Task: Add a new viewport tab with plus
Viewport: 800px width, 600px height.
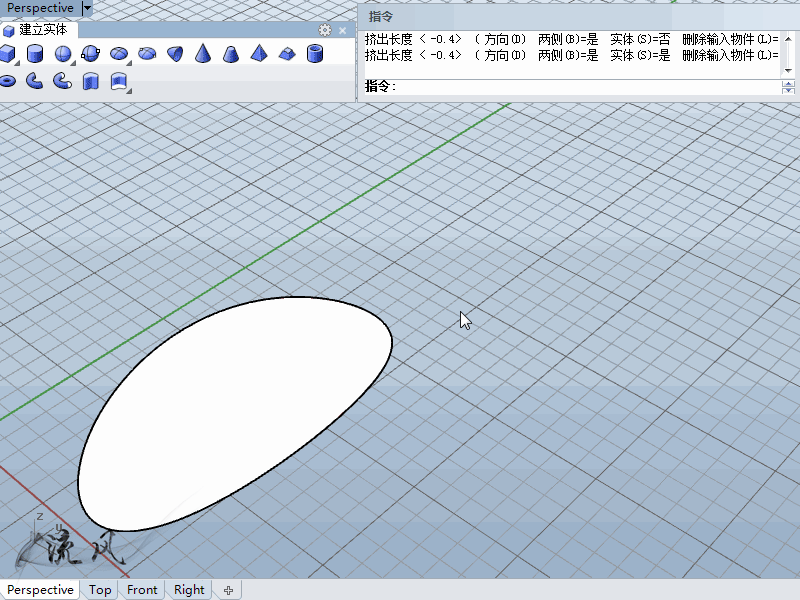Action: pyautogui.click(x=228, y=590)
